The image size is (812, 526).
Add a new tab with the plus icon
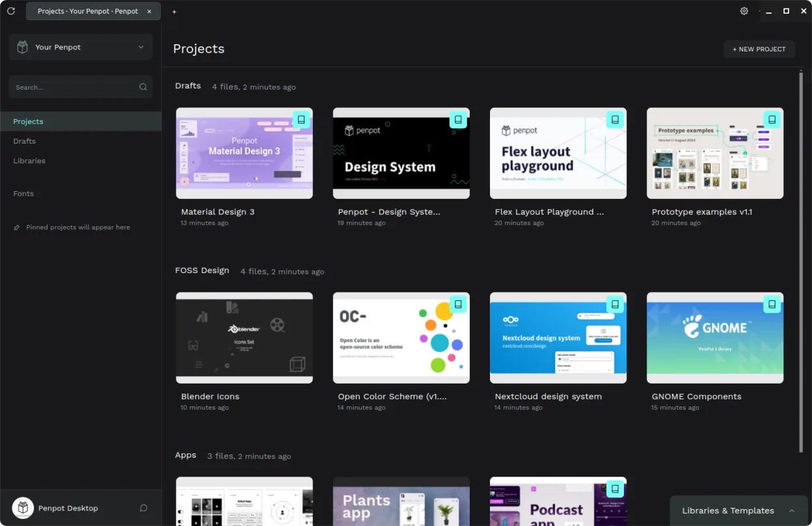(174, 12)
